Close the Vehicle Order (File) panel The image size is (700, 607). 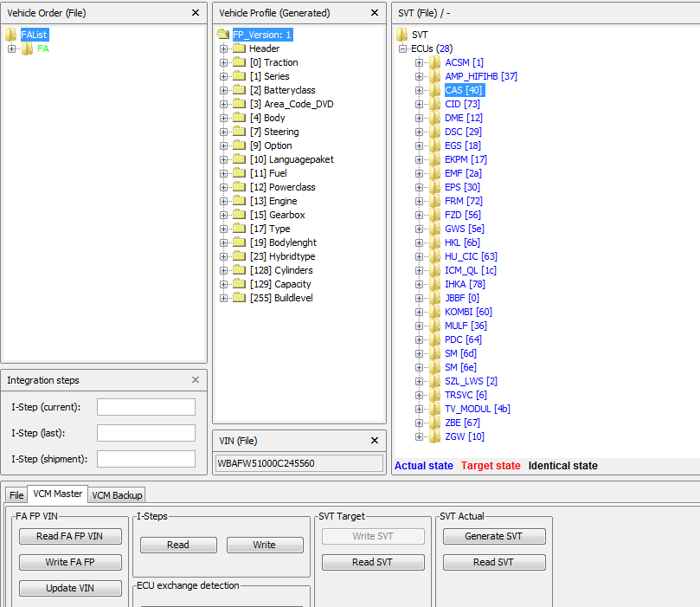(195, 13)
